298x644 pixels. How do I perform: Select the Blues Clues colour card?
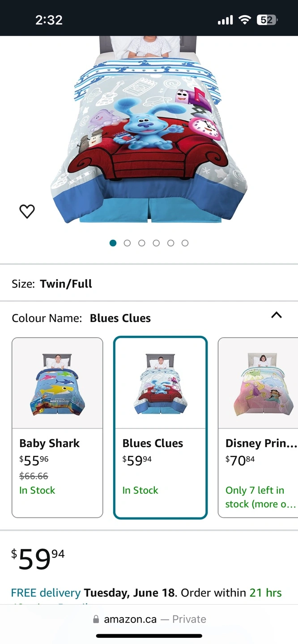(160, 427)
